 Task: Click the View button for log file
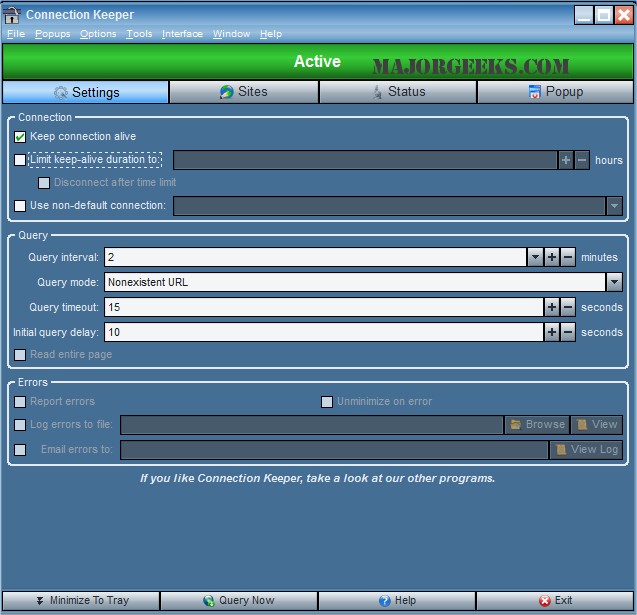[x=597, y=424]
